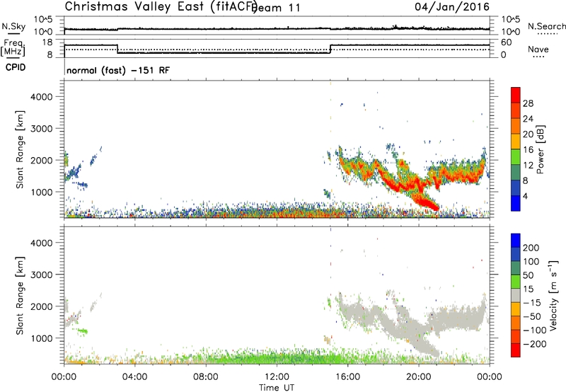Screen dimensions: 566x392
Task: Click the velocity panel 'Slant Range [km]' label
Action: 20,296
